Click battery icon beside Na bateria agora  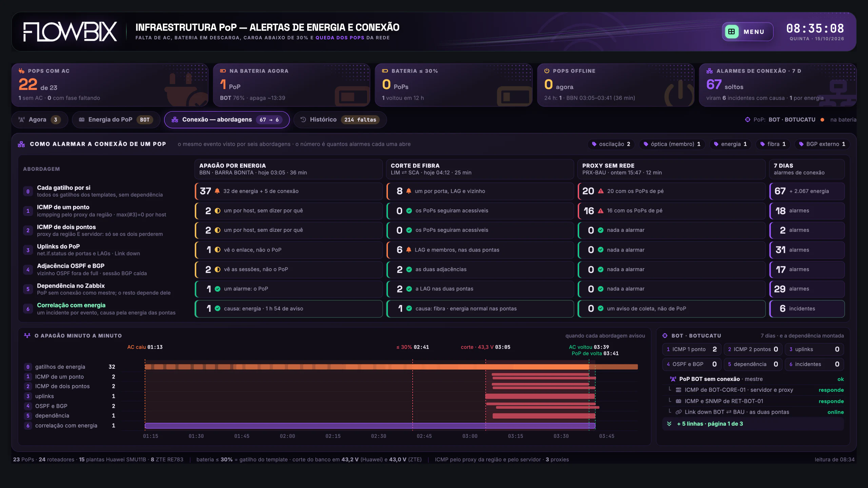pos(223,71)
